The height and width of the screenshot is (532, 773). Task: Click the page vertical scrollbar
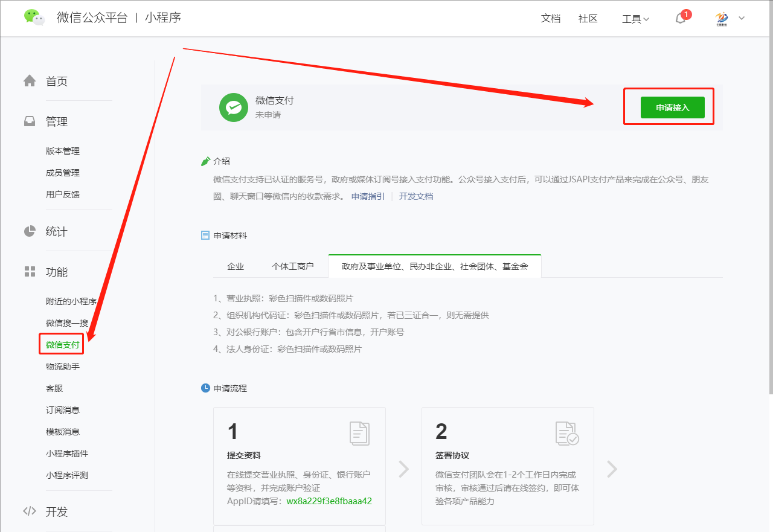click(769, 211)
